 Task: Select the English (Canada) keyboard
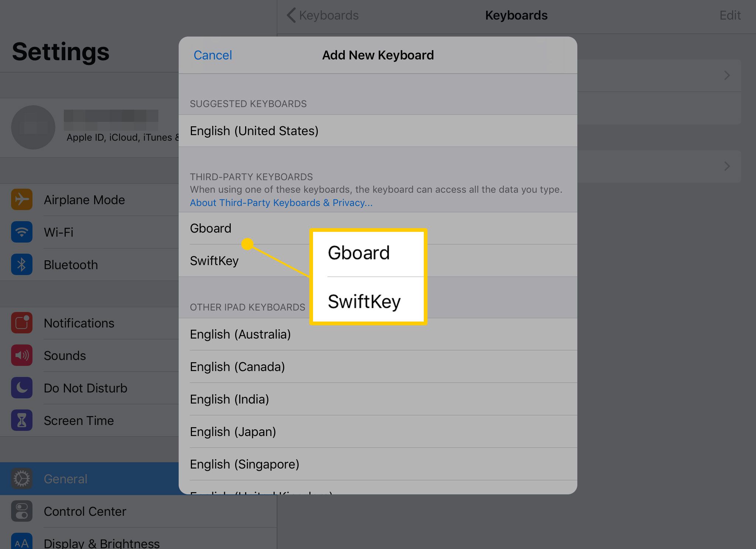pyautogui.click(x=378, y=367)
